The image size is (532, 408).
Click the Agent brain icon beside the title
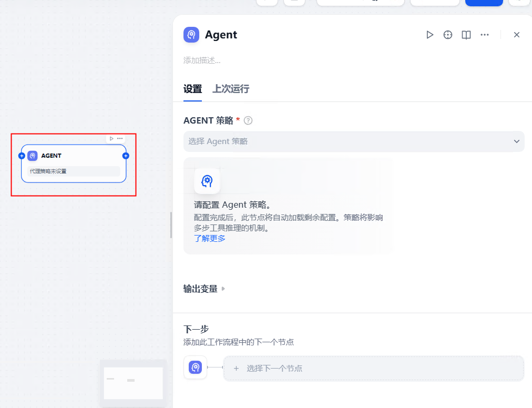click(x=191, y=35)
